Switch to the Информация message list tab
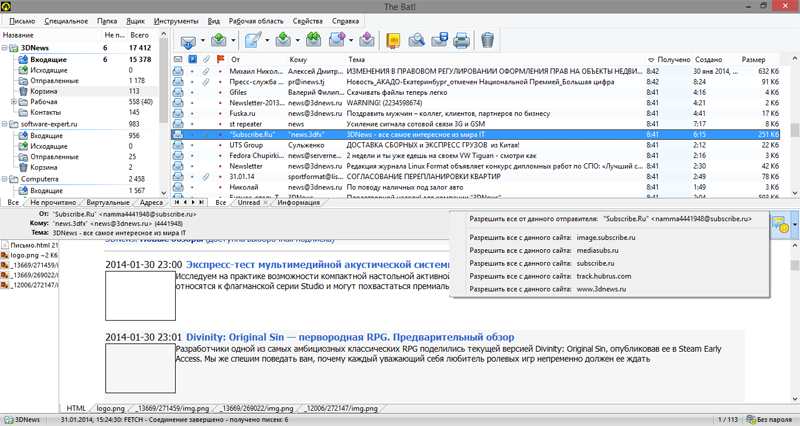This screenshot has width=800, height=426. pos(298,203)
